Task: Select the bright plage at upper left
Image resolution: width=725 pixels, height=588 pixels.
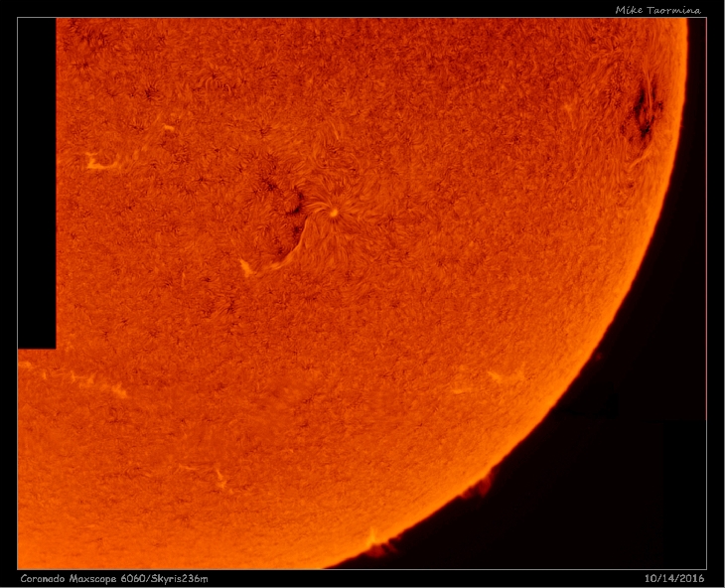Action: pyautogui.click(x=99, y=162)
